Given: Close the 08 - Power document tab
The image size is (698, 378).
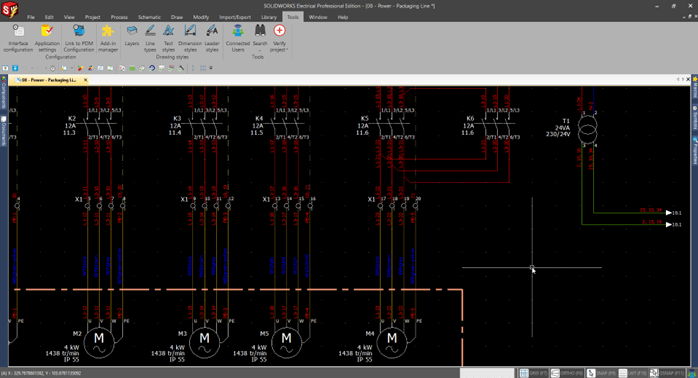Looking at the screenshot, I should pos(85,80).
